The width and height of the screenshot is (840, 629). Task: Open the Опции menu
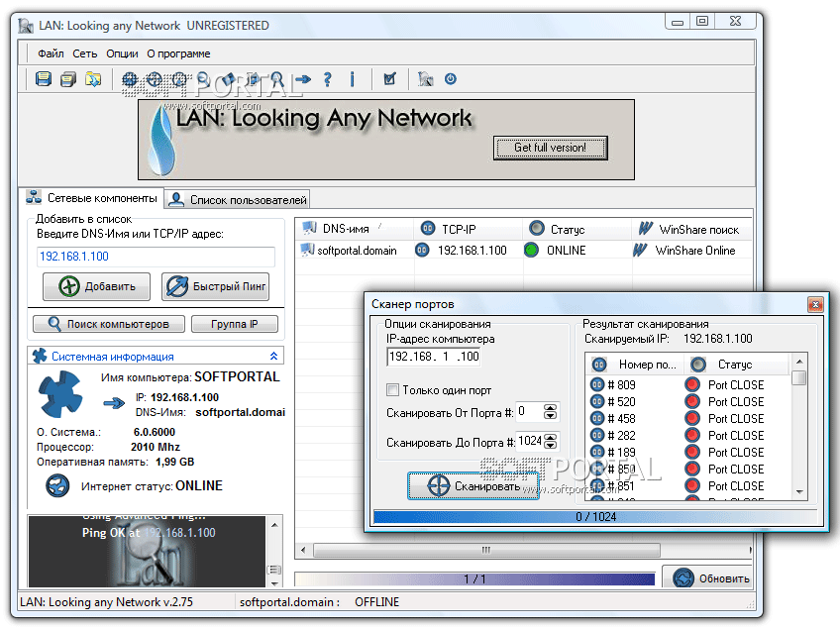click(122, 53)
